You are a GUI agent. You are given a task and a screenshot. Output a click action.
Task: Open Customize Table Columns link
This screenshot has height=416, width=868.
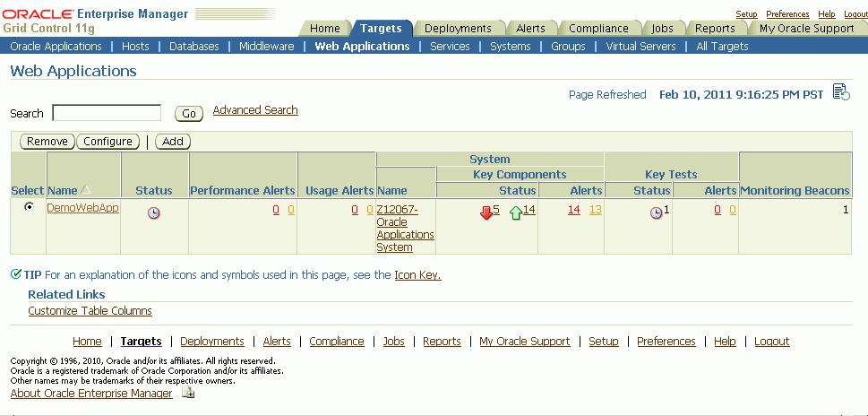(x=90, y=311)
